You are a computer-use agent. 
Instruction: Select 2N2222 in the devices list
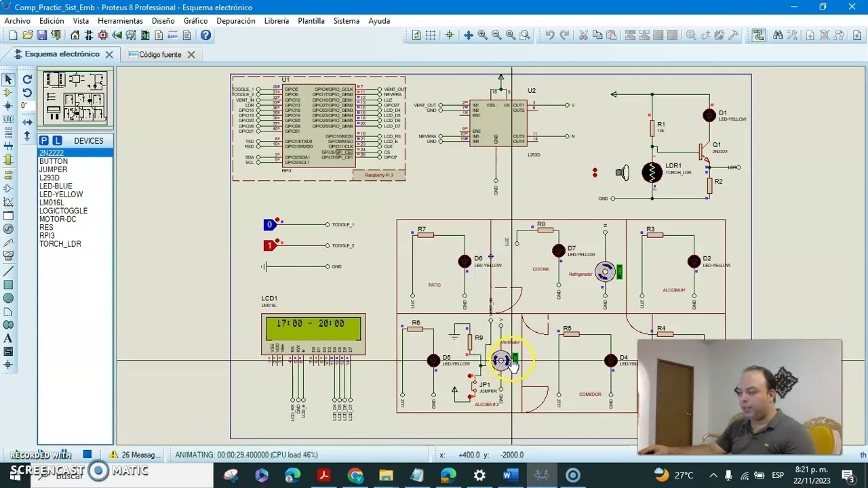(x=75, y=153)
